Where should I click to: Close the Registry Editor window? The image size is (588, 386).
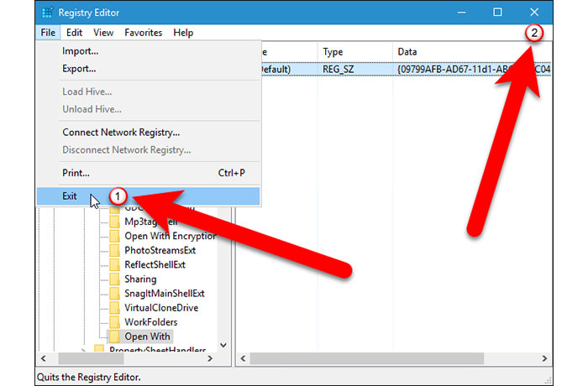point(534,13)
